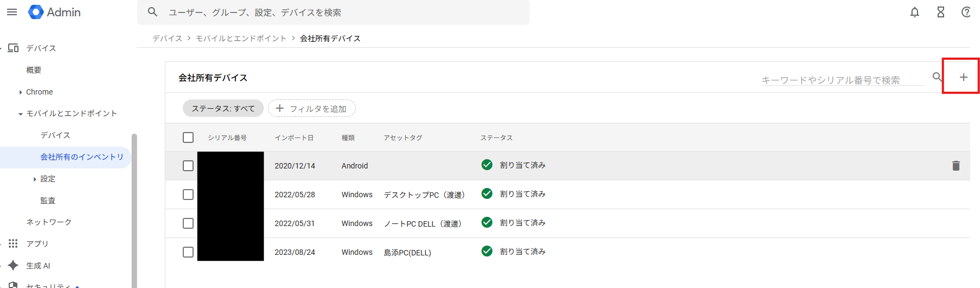The height and width of the screenshot is (288, 980).
Task: Open the アプリ grid icon
Action: click(x=13, y=243)
